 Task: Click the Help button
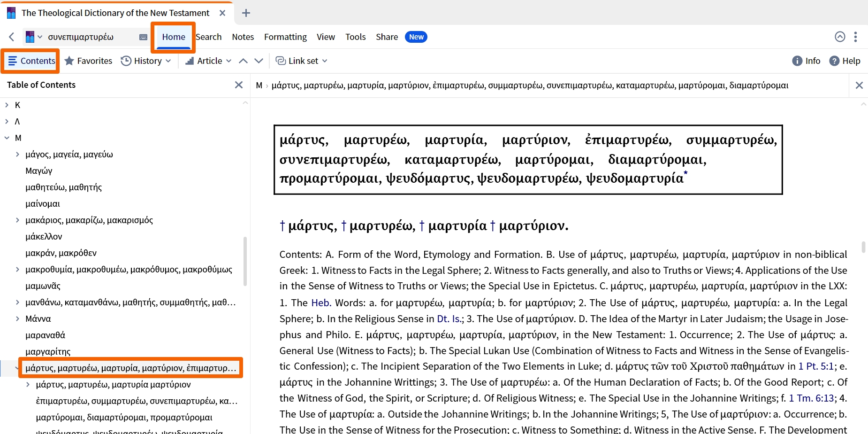click(845, 61)
